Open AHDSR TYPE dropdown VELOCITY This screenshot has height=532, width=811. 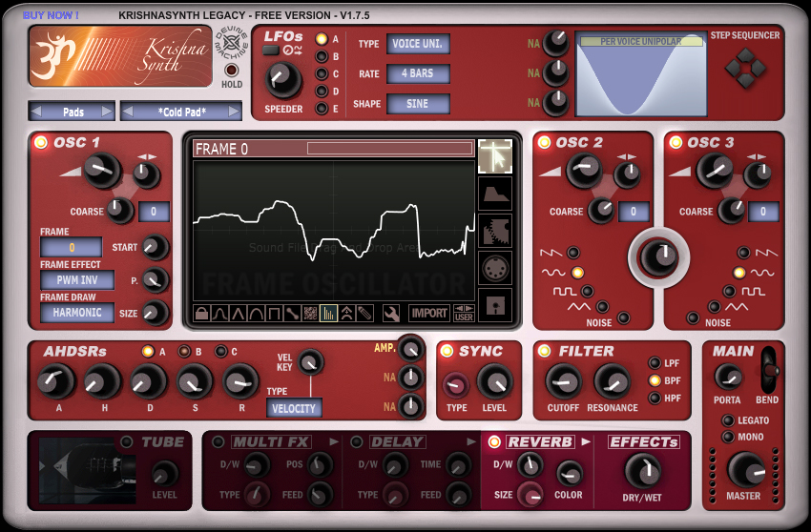[294, 408]
